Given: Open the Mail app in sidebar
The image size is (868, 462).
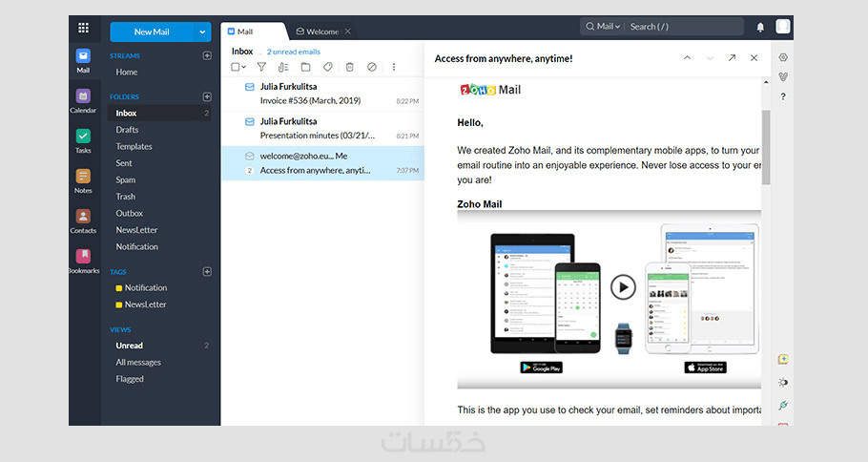Looking at the screenshot, I should click(x=83, y=60).
